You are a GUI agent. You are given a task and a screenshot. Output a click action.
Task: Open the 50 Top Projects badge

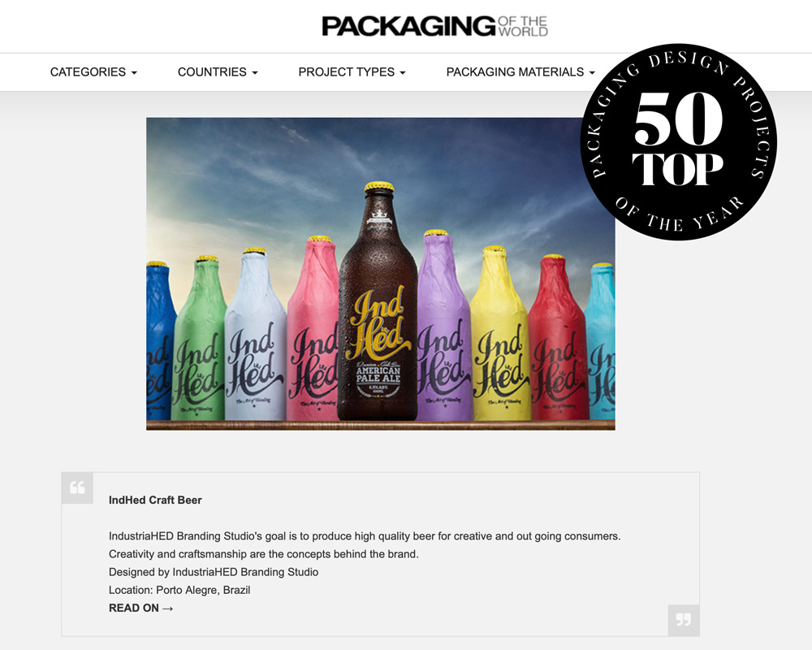click(678, 141)
